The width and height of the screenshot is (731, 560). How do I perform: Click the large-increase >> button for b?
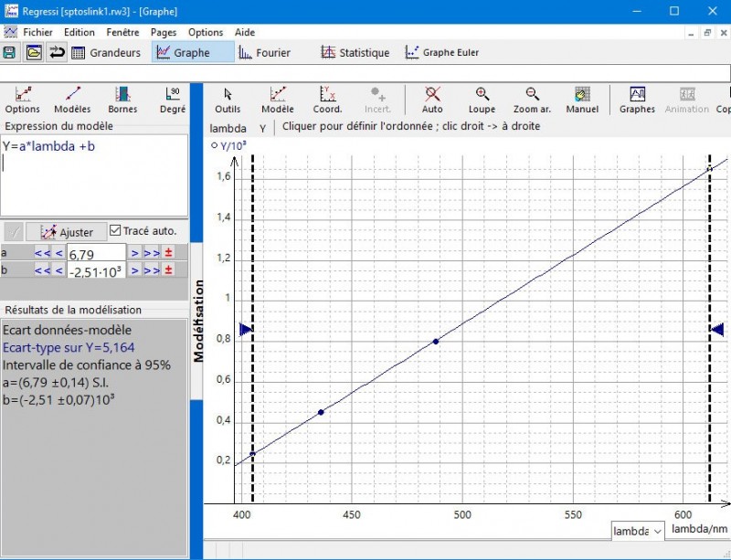coord(152,270)
